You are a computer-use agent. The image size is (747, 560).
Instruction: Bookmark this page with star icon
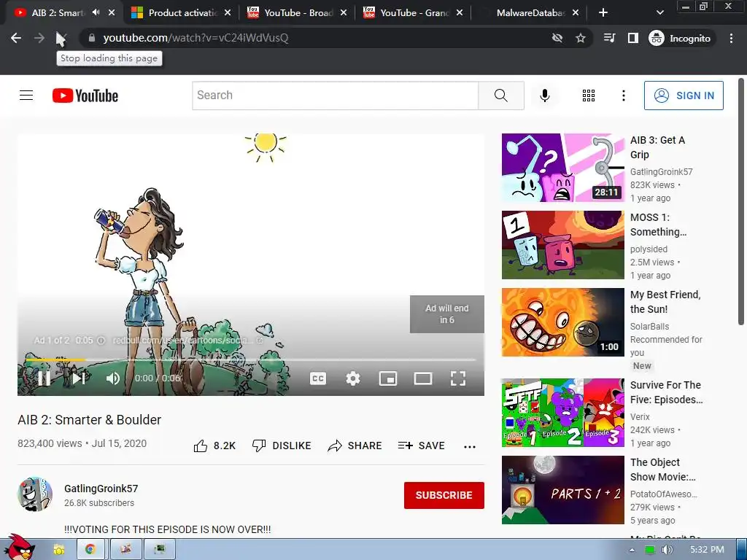[580, 38]
